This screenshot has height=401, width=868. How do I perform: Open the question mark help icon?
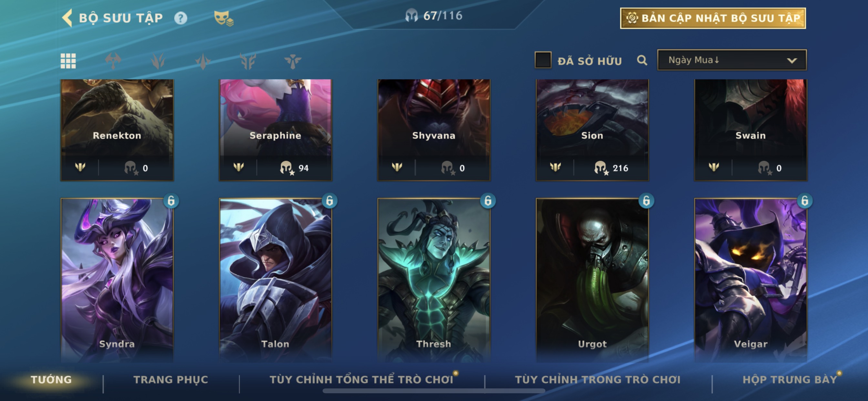point(181,18)
